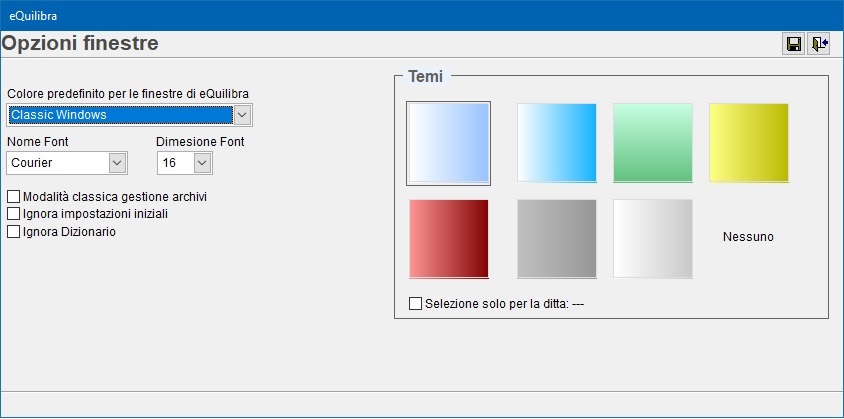
Task: Check the Ignora Dizionario option
Action: [x=14, y=232]
